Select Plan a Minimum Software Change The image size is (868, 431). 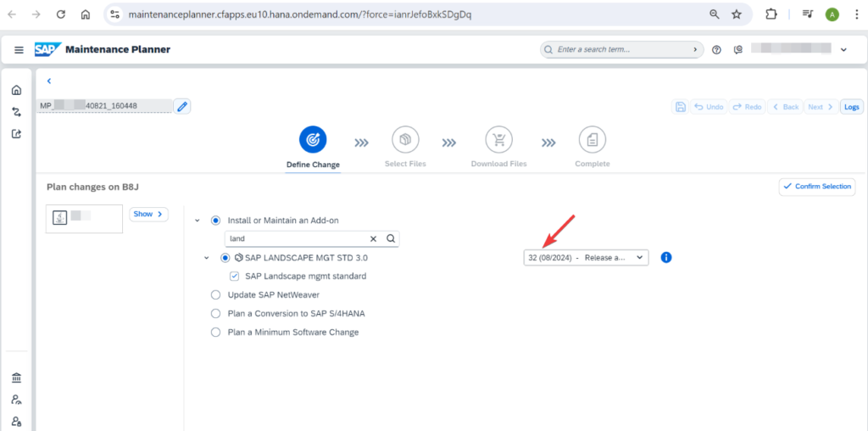(x=215, y=333)
